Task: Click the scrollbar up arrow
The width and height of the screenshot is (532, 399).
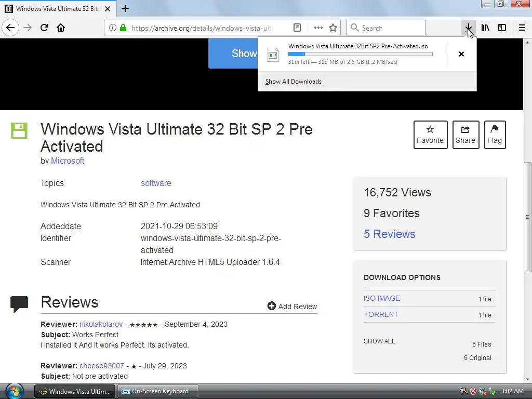Action: point(527,43)
